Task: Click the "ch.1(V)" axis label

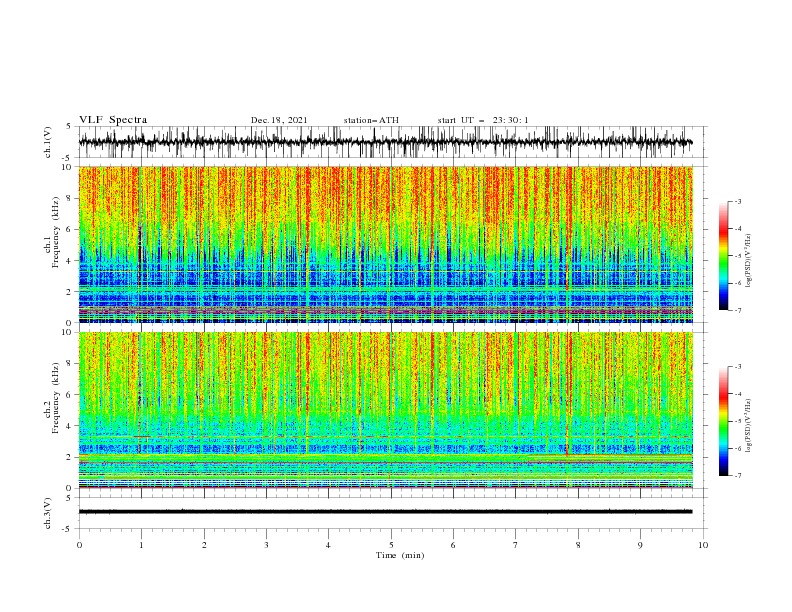Action: pyautogui.click(x=48, y=142)
